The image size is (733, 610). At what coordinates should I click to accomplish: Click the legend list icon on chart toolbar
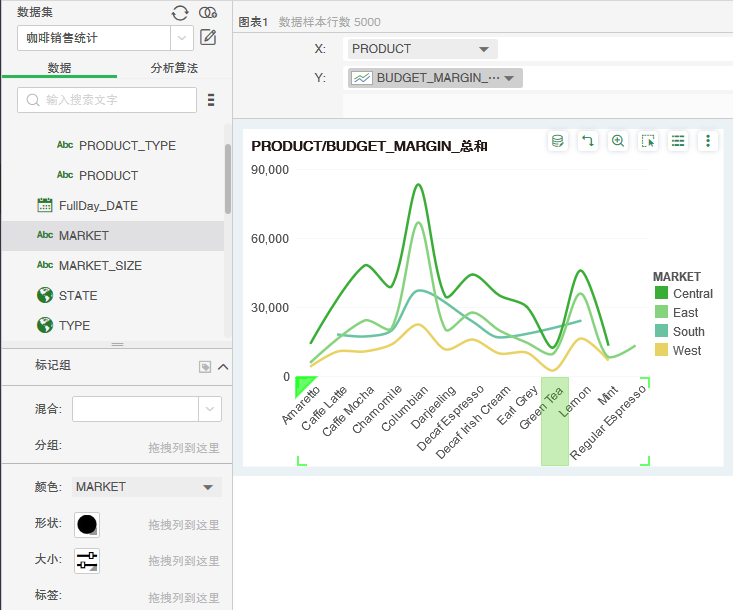click(678, 141)
